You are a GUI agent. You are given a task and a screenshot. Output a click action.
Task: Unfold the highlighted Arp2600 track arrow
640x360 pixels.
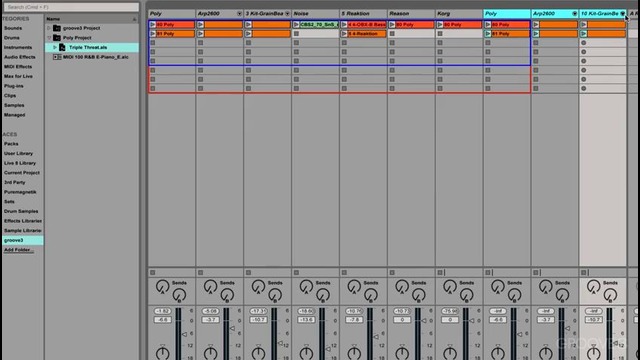[x=575, y=14]
